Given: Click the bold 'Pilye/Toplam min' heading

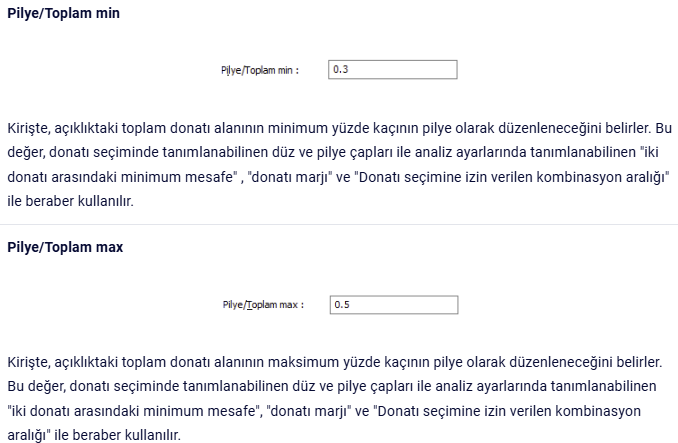Looking at the screenshot, I should coord(64,13).
